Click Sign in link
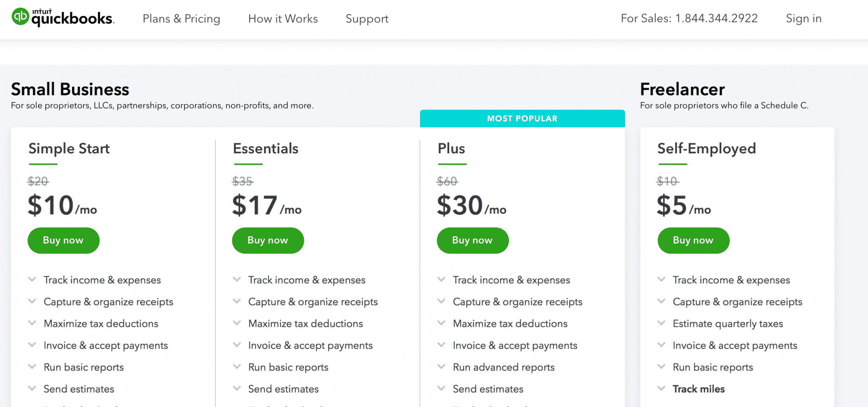 (804, 18)
